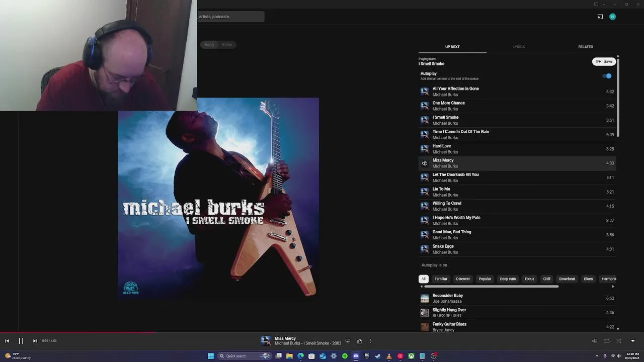Screen dimensions: 644x362
Task: Select the Discover filter chip
Action: pyautogui.click(x=463, y=279)
